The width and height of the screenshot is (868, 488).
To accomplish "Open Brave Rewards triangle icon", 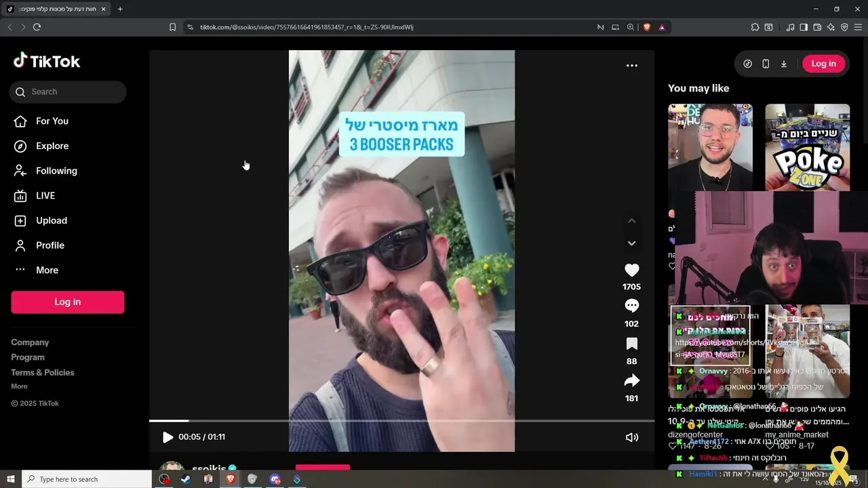I will [662, 27].
